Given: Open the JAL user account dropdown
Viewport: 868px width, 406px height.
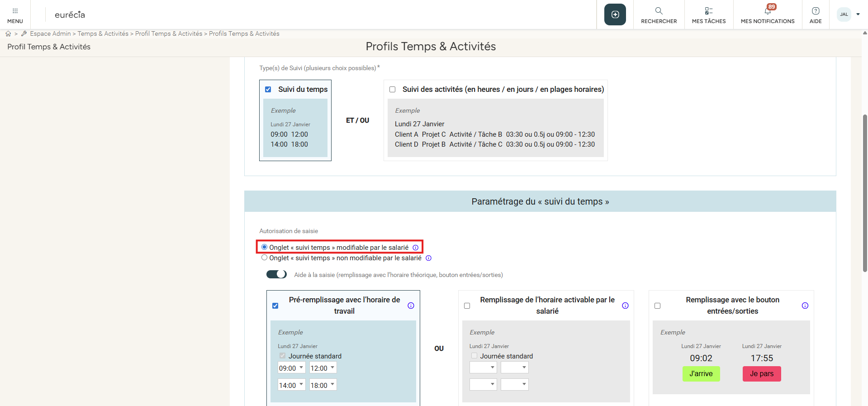Looking at the screenshot, I should click(x=848, y=14).
